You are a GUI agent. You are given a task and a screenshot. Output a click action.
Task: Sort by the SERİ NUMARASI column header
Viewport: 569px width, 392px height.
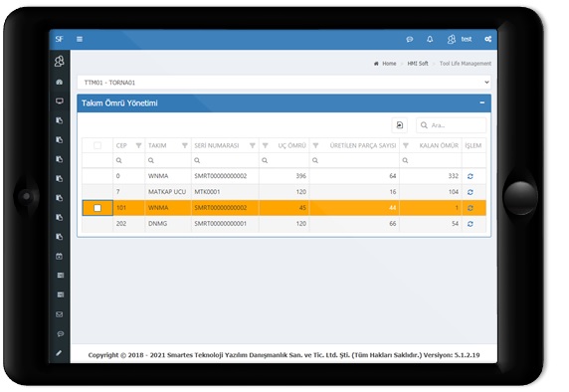coord(216,145)
